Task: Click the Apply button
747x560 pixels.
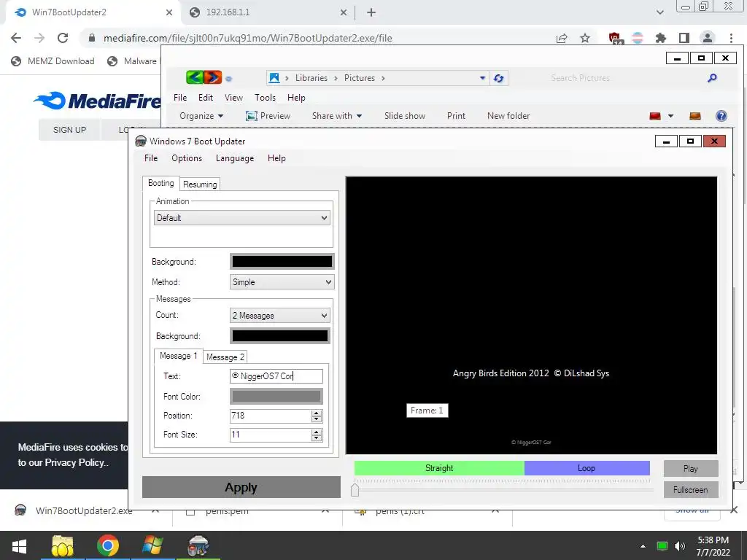Action: click(241, 487)
